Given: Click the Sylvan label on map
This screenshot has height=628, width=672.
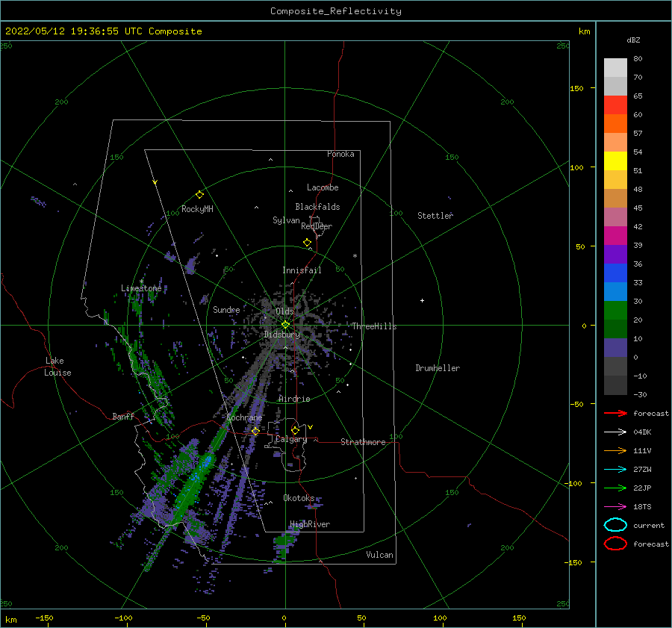Looking at the screenshot, I should (x=286, y=220).
